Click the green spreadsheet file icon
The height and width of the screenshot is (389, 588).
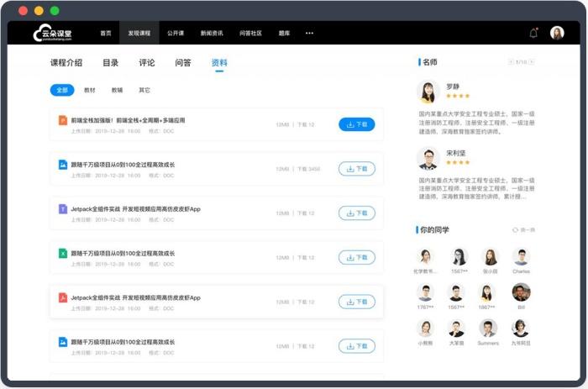point(63,254)
